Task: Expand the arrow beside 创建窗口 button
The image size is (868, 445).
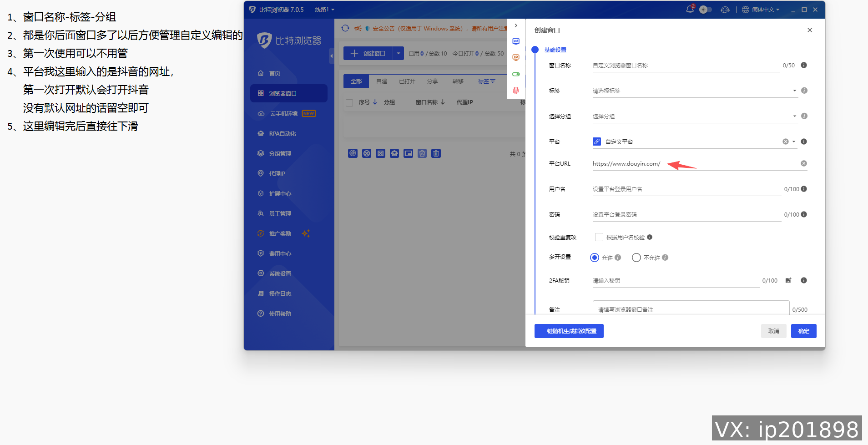Action: coord(398,53)
